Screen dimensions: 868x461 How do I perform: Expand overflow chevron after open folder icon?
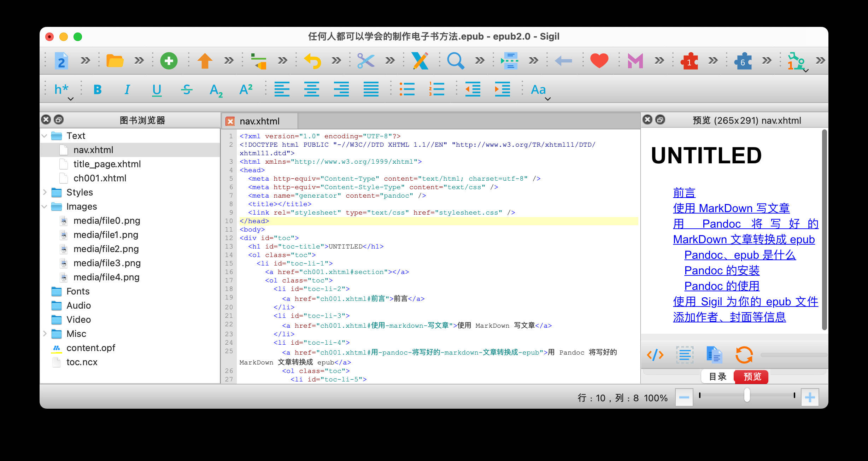coord(139,61)
